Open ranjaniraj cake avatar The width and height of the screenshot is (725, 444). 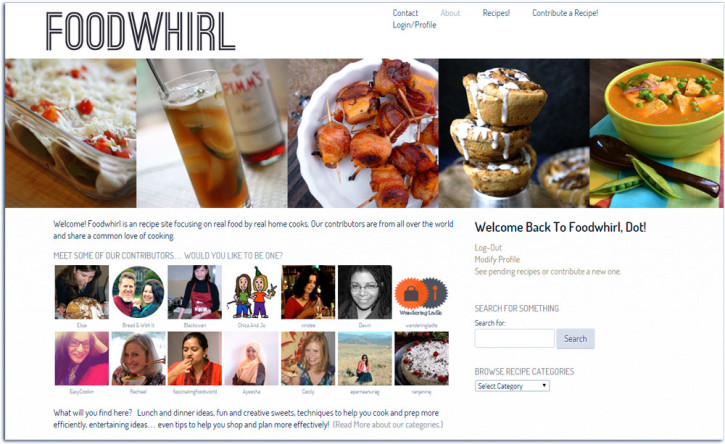coord(421,358)
